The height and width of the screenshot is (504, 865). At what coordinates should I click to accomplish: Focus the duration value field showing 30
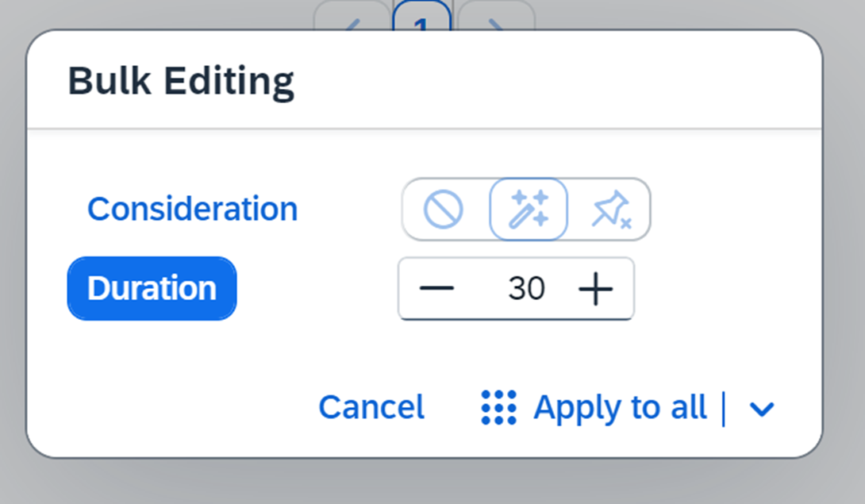526,288
